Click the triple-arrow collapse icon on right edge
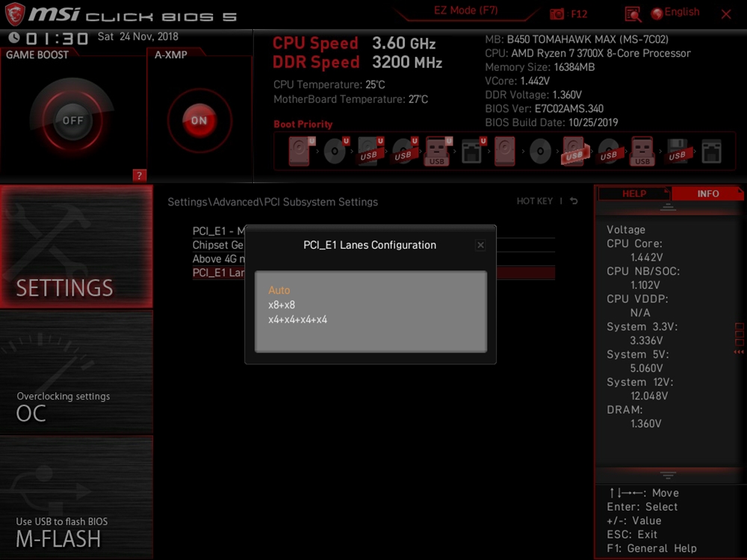This screenshot has height=560, width=747. 739,352
